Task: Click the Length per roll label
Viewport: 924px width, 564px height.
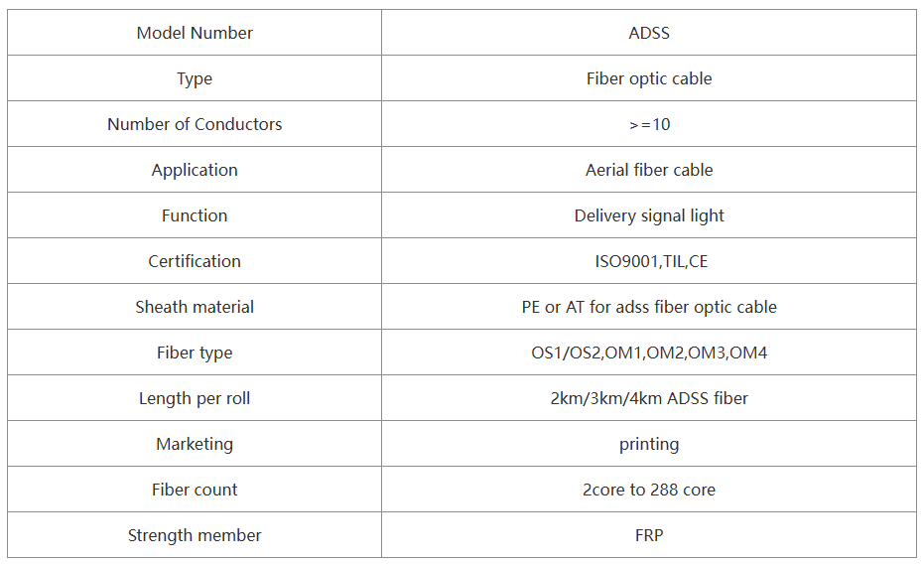Action: pos(195,398)
